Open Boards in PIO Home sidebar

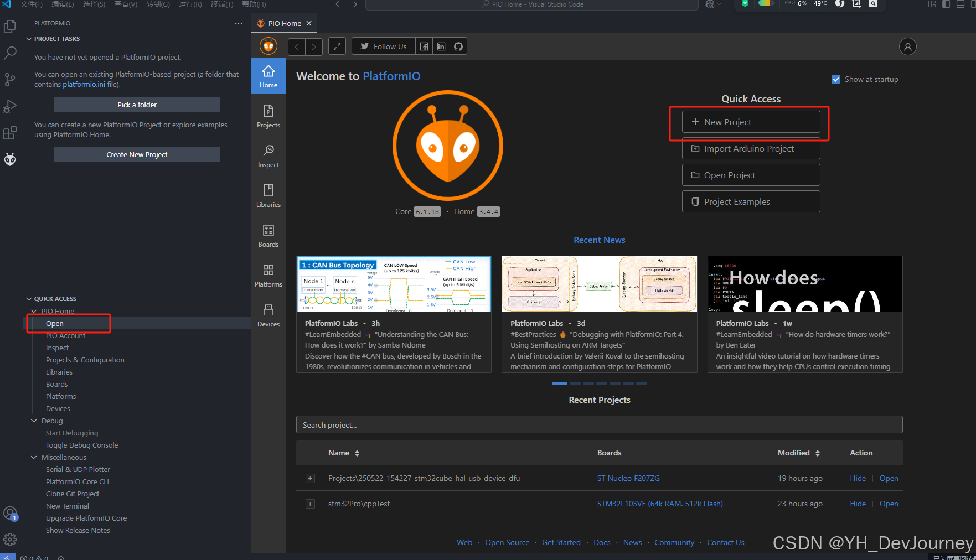point(268,236)
